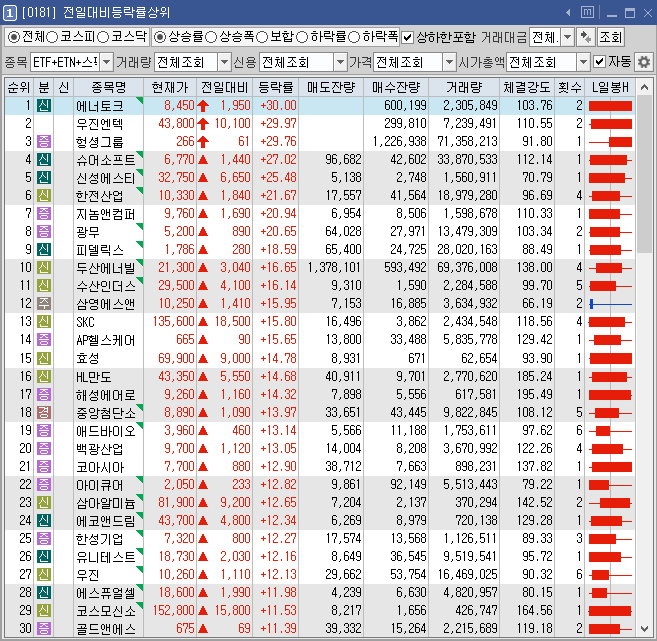Click the 신 badge for 슈어소프트
This screenshot has height=641, width=657.
(44, 160)
